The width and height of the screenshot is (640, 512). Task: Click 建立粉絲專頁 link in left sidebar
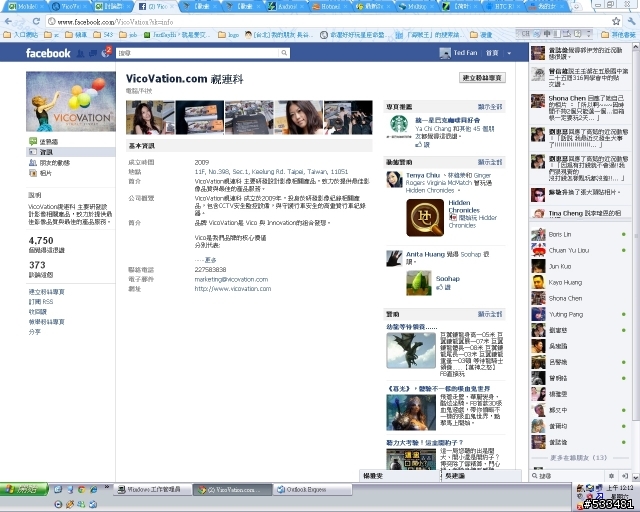coord(47,292)
